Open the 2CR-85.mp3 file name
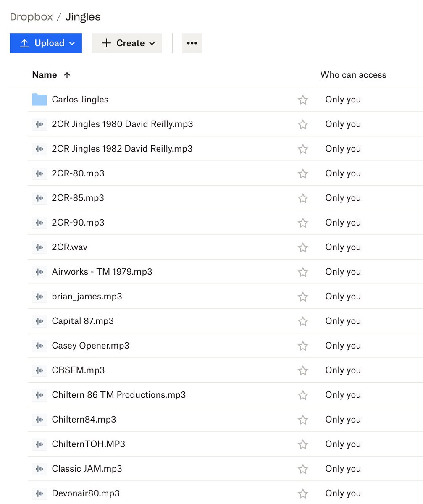The image size is (423, 504). point(78,198)
